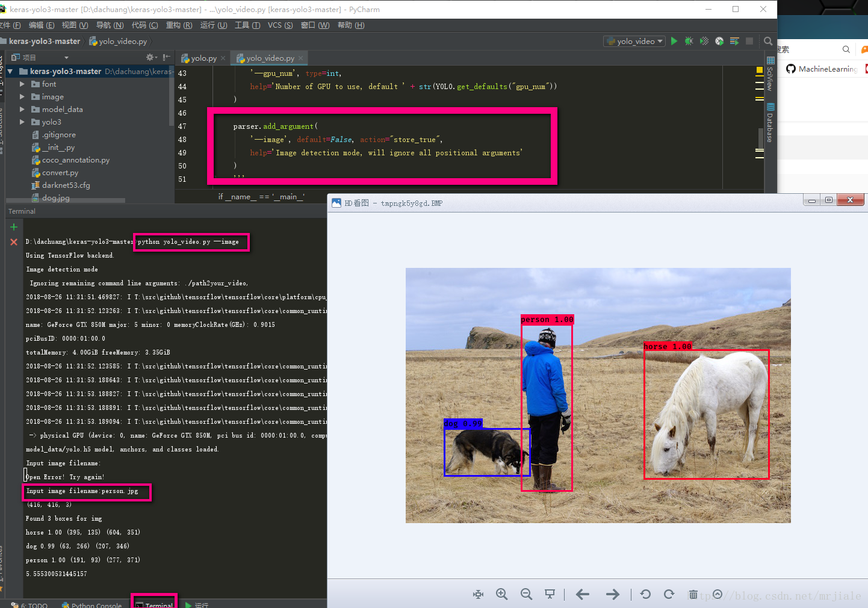Click the detected image in HD viewer
The height and width of the screenshot is (608, 868).
point(598,396)
